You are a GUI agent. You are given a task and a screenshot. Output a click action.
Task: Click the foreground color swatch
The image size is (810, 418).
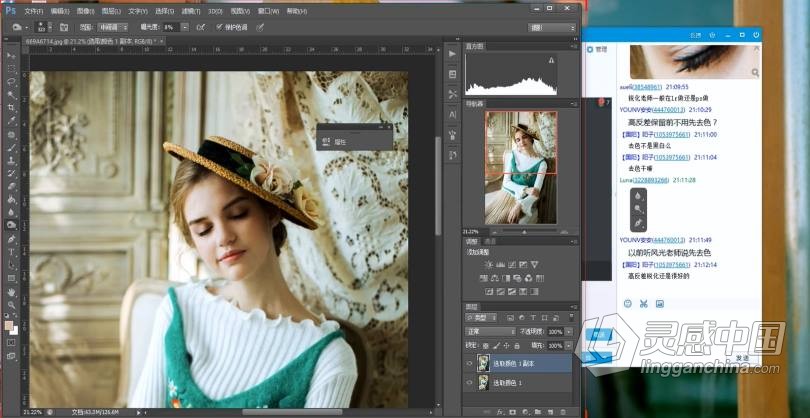point(9,326)
